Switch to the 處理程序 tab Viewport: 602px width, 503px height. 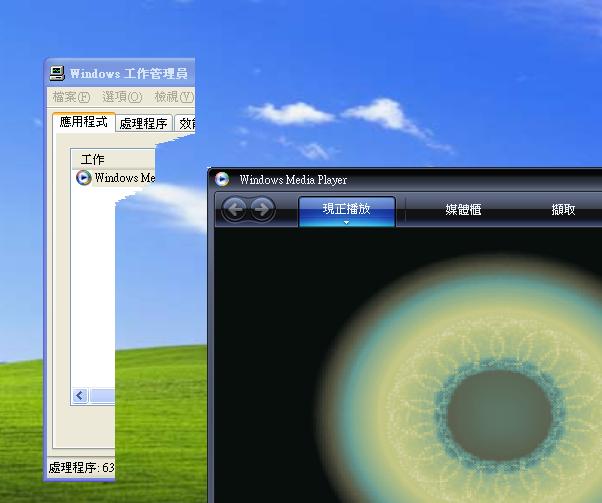tap(144, 124)
